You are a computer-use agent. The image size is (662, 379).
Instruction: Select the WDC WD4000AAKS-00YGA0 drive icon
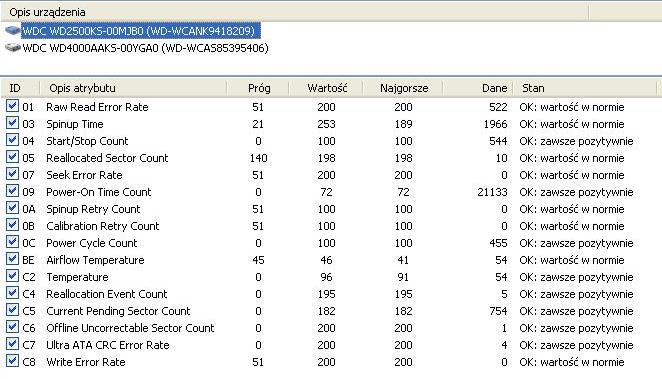coord(13,48)
